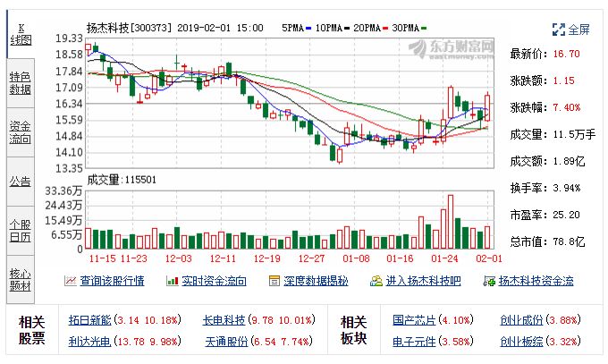Open the 资金流向 tab
Screen dimensions: 608x364
pos(21,132)
